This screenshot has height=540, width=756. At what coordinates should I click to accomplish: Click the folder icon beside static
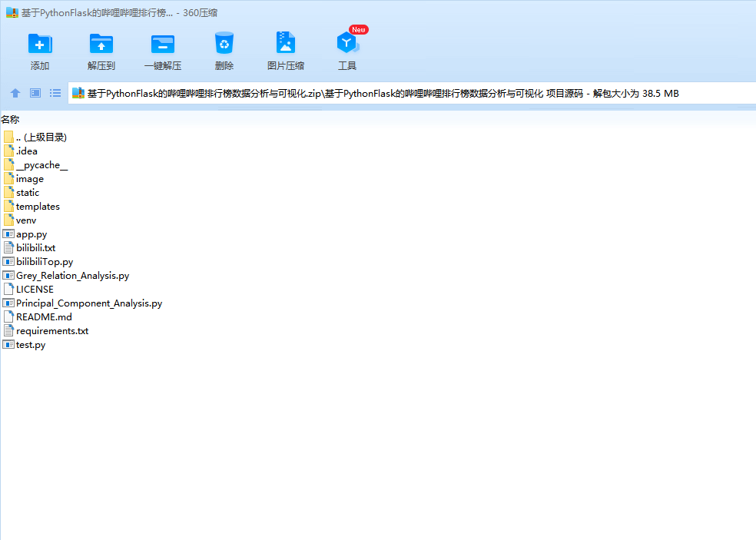(8, 192)
